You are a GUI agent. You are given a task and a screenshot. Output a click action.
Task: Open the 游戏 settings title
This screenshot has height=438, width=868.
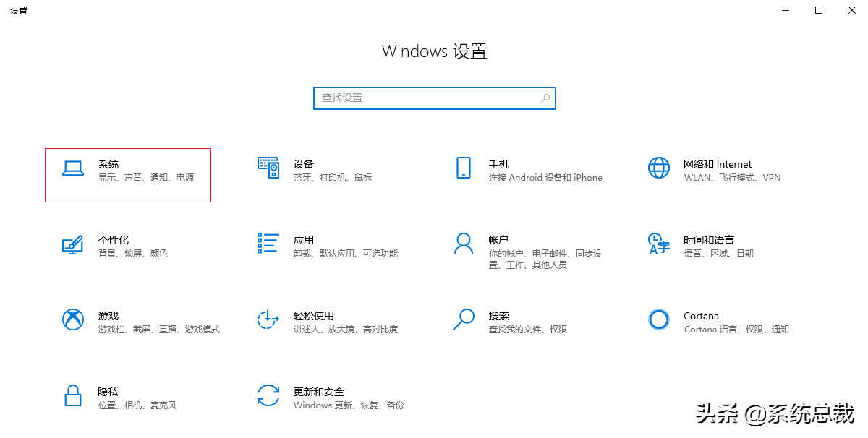tap(109, 316)
